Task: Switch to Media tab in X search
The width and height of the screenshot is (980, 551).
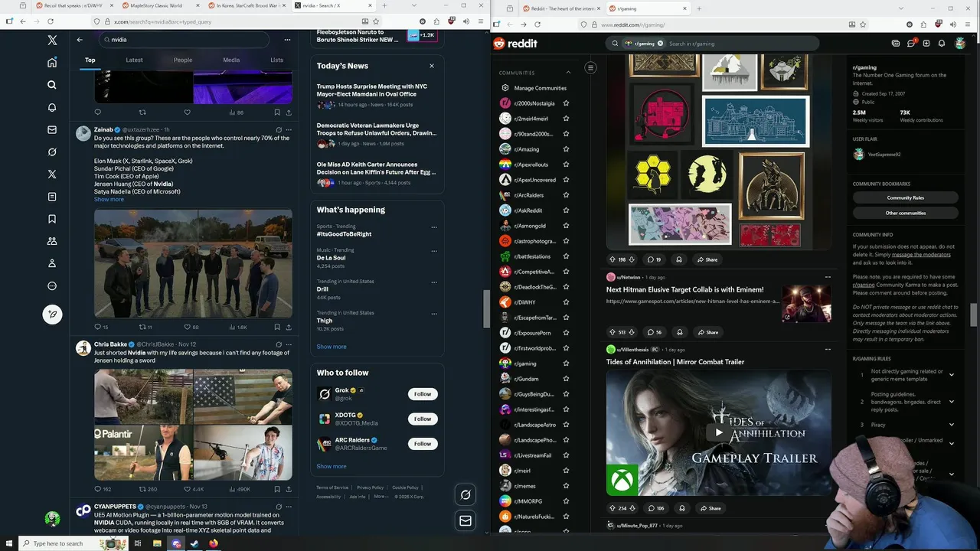Action: tap(231, 60)
